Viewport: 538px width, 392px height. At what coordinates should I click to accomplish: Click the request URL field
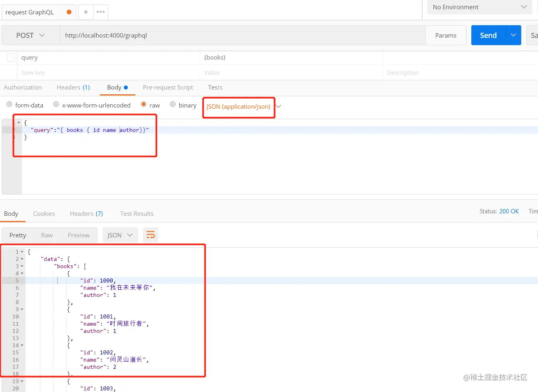242,35
